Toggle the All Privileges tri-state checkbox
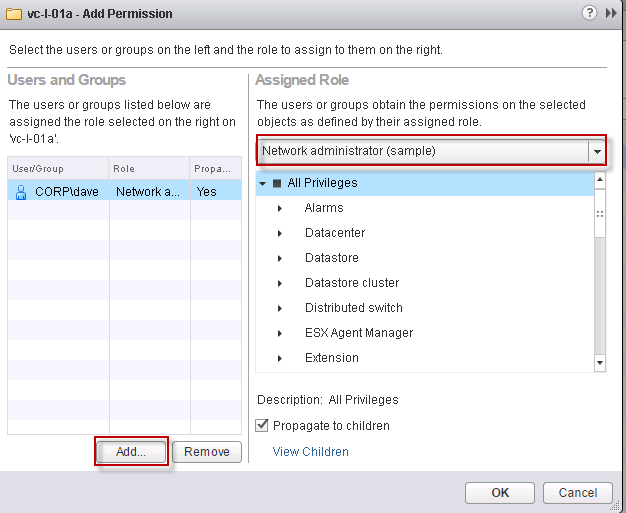626x513 pixels. (x=277, y=184)
